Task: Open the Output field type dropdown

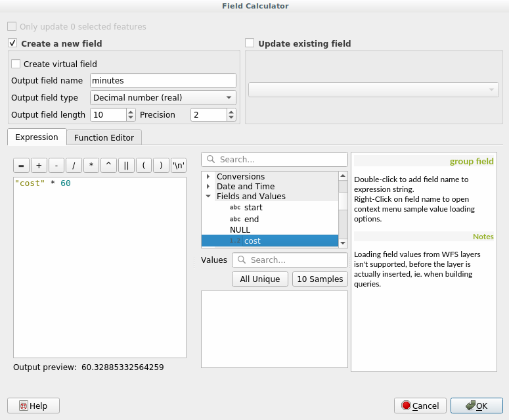Action: tap(162, 97)
